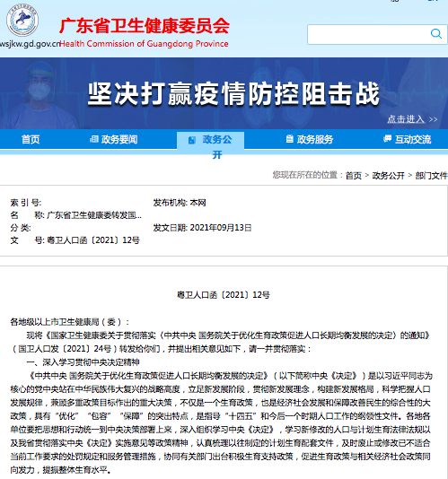Click the 互动交流 chat bubble icon
448x479 pixels.
[387, 139]
